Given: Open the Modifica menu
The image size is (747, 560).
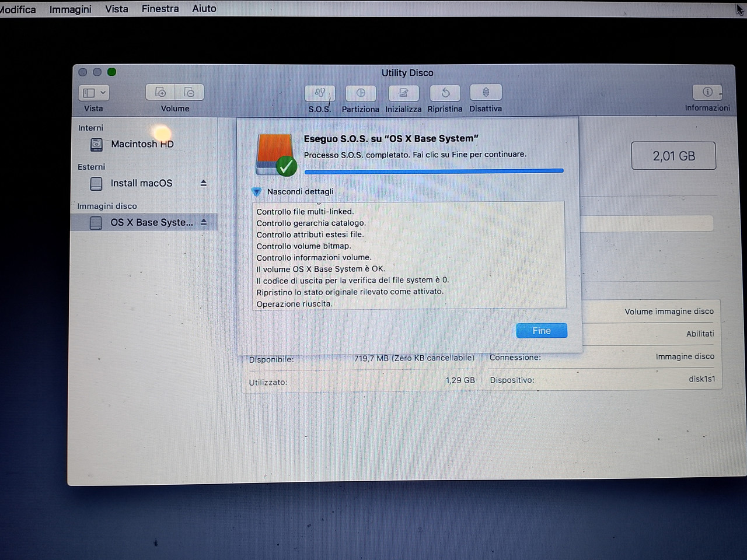Looking at the screenshot, I should [x=18, y=9].
